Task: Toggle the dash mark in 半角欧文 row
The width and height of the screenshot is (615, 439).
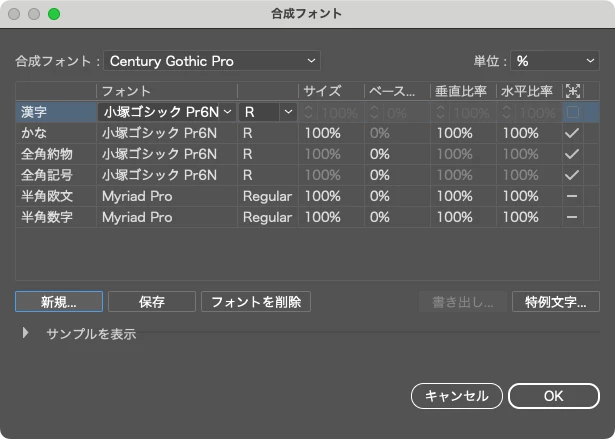Action: (x=572, y=196)
